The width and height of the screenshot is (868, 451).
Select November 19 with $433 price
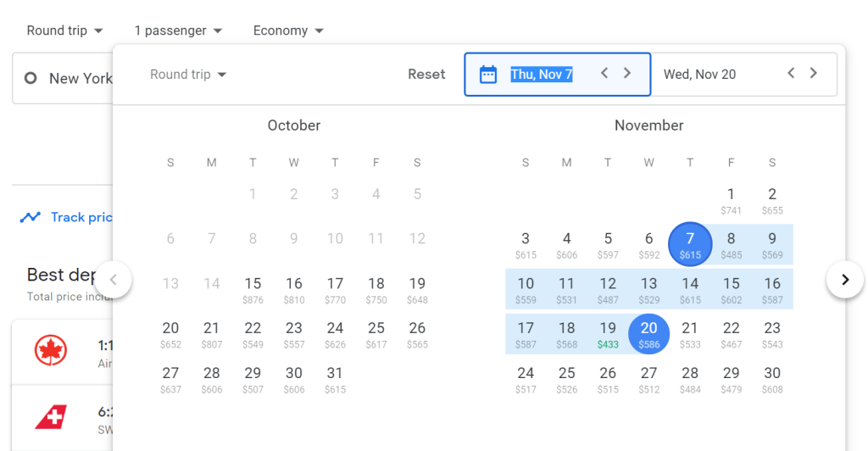coord(608,333)
